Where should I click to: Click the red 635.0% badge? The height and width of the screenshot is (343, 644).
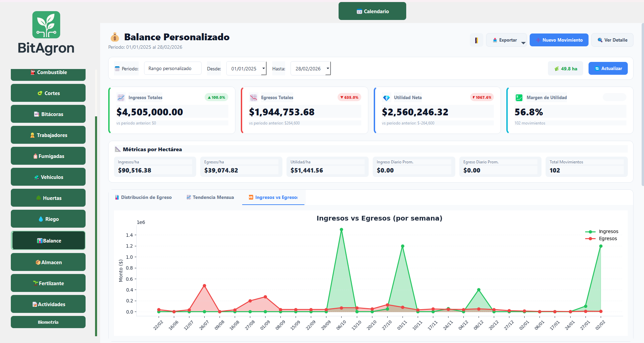pyautogui.click(x=349, y=97)
